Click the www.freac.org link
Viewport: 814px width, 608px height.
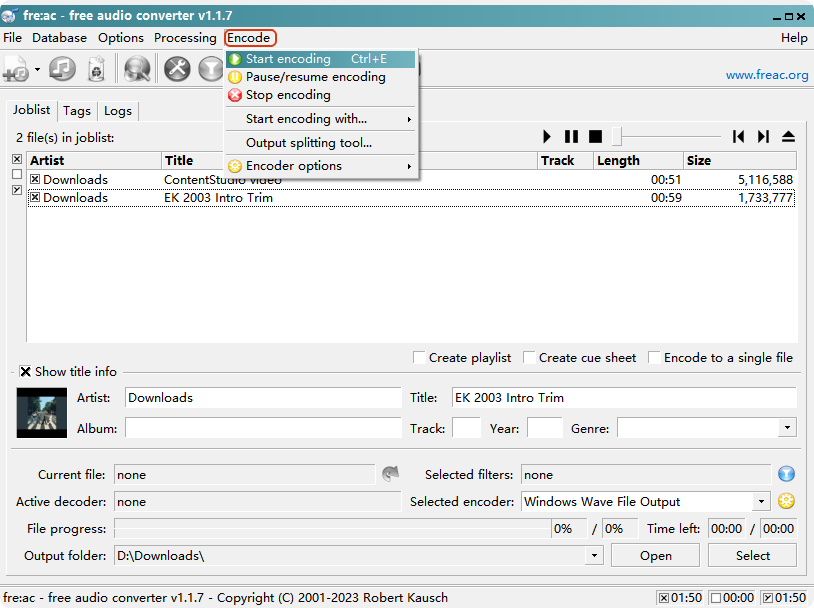coord(766,75)
